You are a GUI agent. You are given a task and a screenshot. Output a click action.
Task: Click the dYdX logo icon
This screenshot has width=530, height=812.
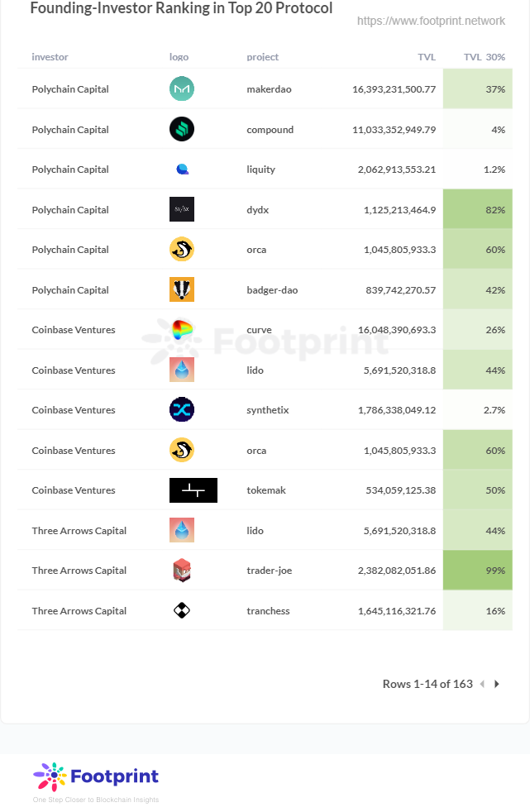182,209
